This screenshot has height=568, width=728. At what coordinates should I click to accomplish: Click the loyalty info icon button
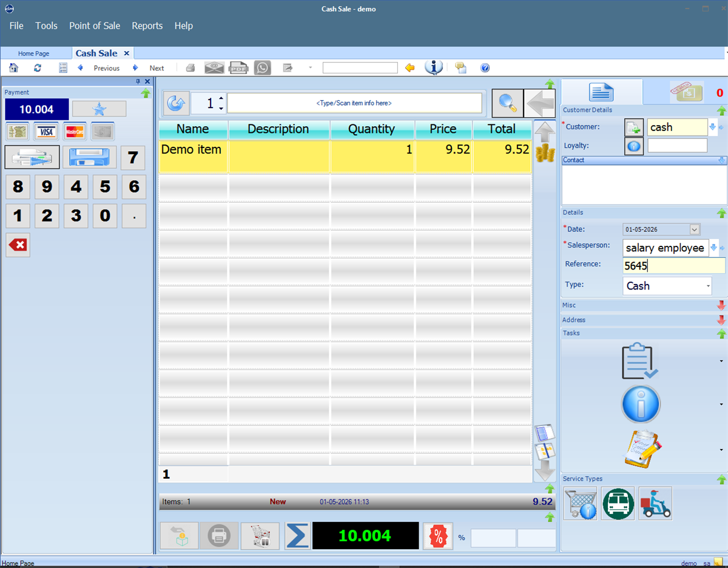(634, 146)
